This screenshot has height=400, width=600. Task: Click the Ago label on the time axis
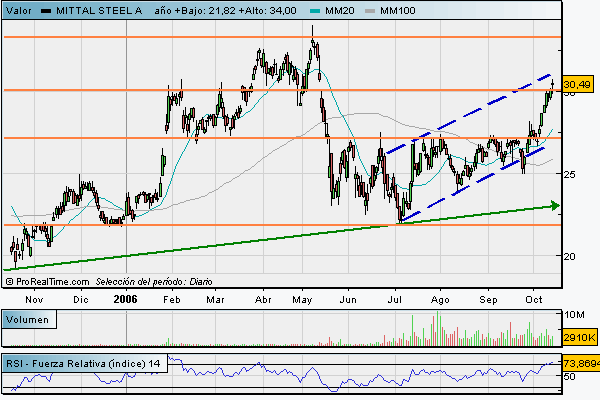coord(440,299)
